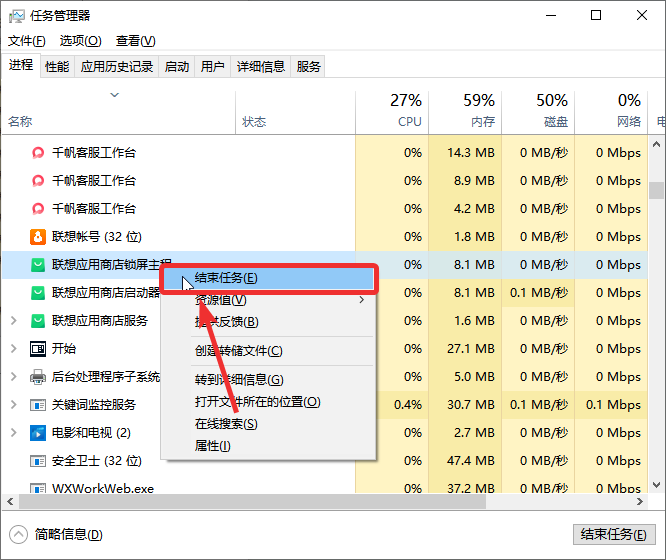The width and height of the screenshot is (666, 560).
Task: Click the horizontal scrollbar thumb
Action: 252,502
